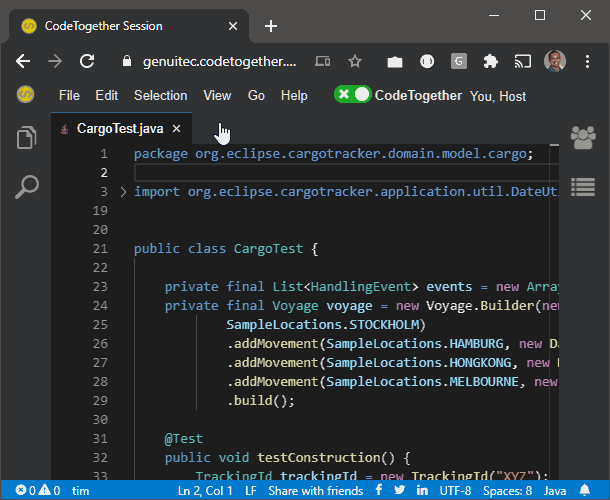Click the CodeTogether label next to switch

(x=418, y=95)
